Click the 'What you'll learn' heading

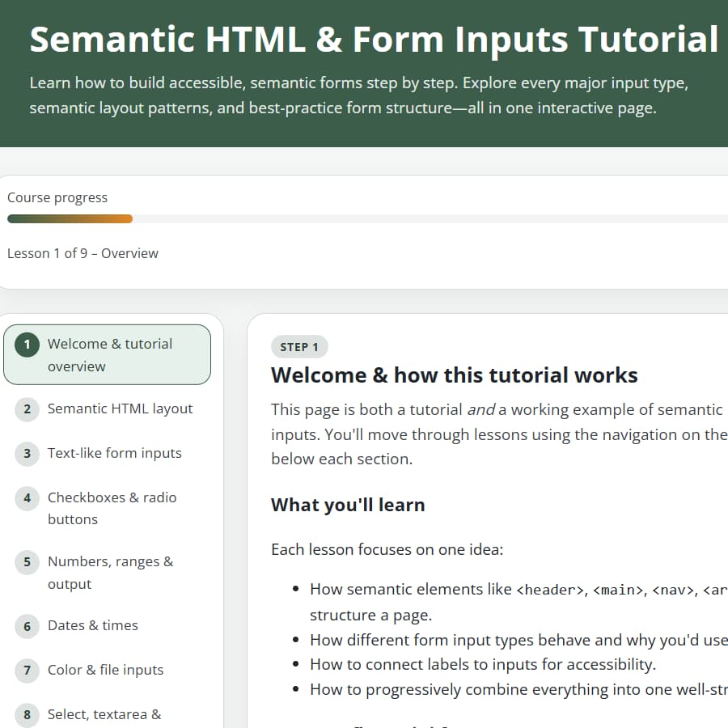pos(348,505)
